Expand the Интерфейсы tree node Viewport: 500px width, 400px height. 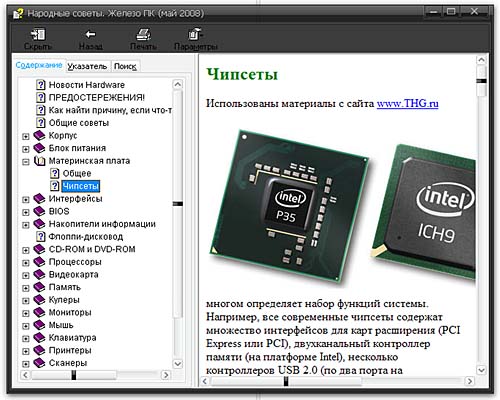tap(25, 200)
